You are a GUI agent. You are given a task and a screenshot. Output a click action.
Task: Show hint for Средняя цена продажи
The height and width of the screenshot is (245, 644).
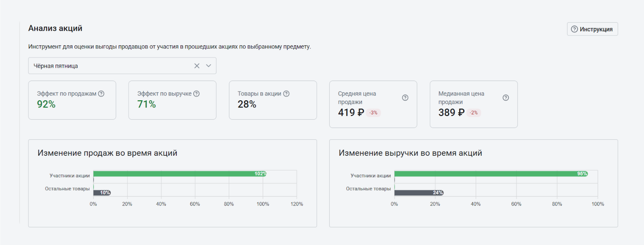[x=405, y=98]
